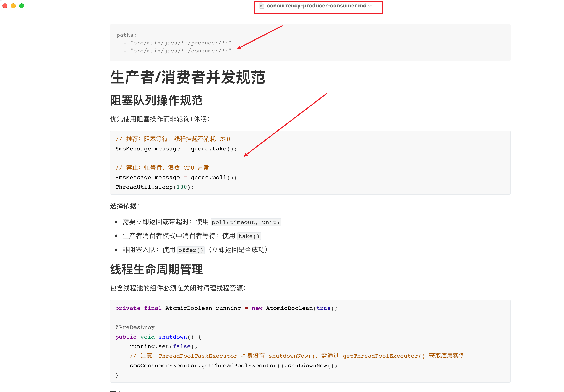
Task: Click the 选择依据 paragraph
Action: [x=125, y=206]
